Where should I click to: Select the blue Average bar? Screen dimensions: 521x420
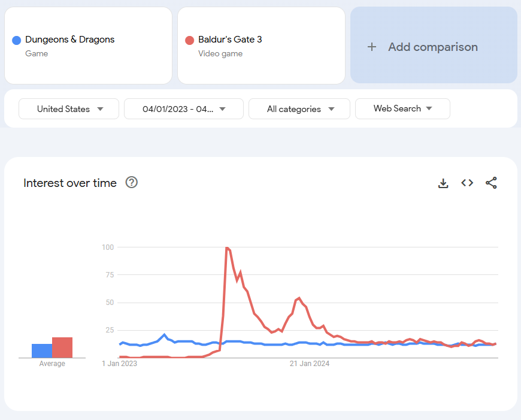point(41,350)
